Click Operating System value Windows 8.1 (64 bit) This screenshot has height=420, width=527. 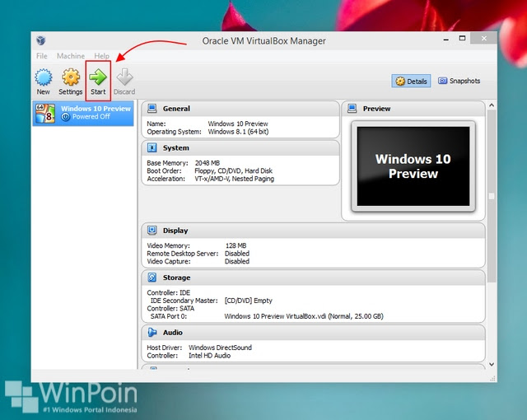[238, 132]
